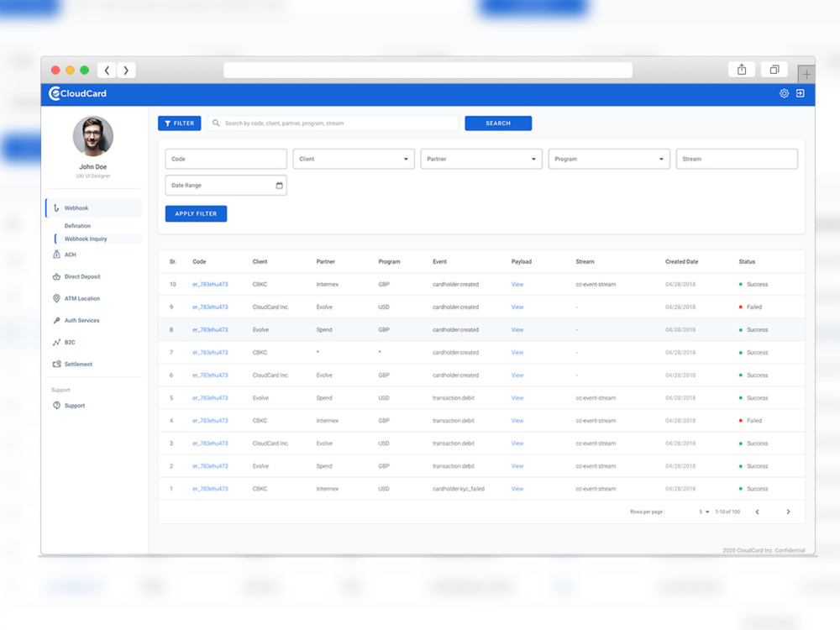Click 'Intermex' partner in row 10
840x630 pixels.
[x=328, y=285]
